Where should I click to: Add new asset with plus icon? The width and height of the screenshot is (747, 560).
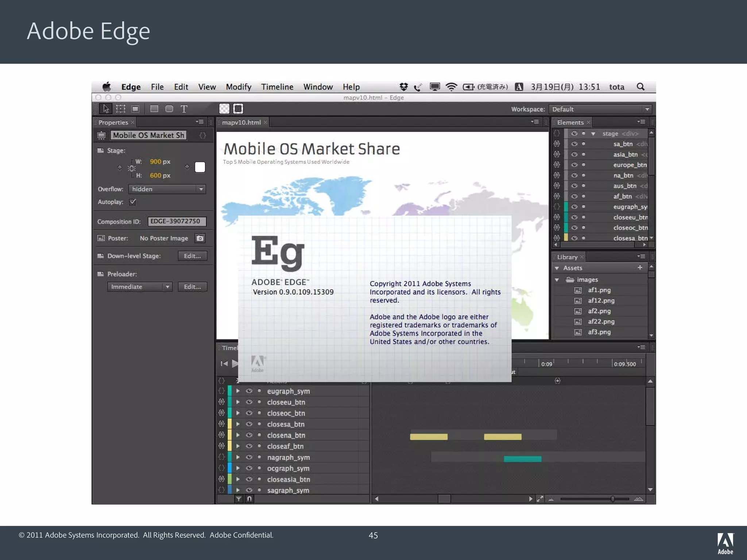click(x=640, y=268)
